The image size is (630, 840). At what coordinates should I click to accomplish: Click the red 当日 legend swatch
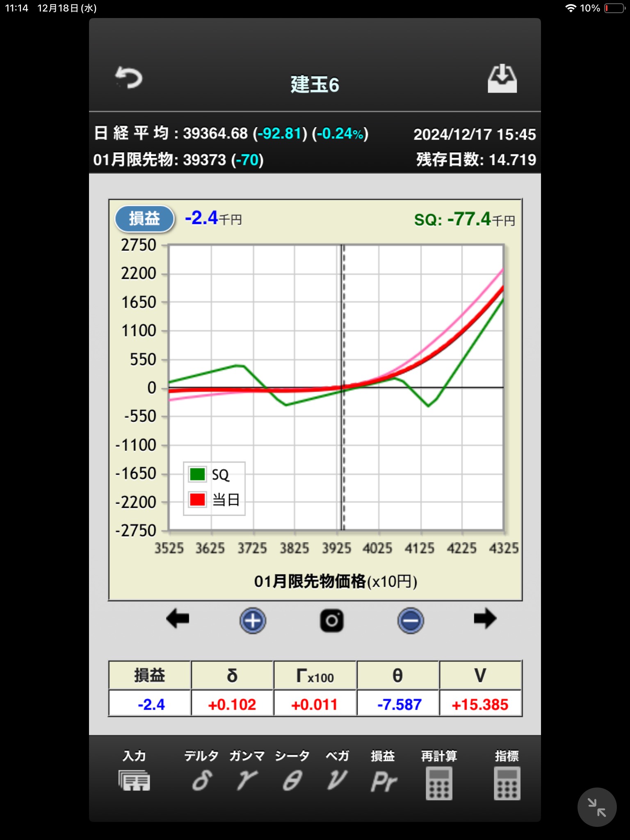197,500
